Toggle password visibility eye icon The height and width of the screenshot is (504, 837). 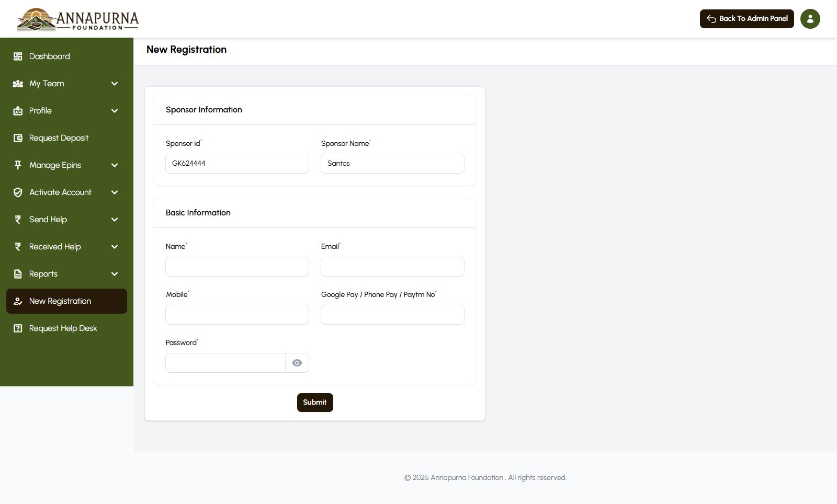point(297,363)
